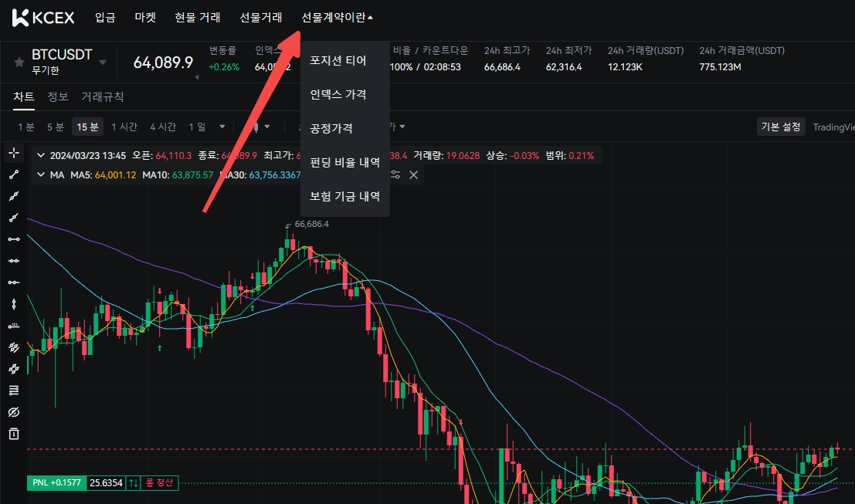Click the 무기한 label under BTCUSDT
The height and width of the screenshot is (504, 855).
pos(46,71)
